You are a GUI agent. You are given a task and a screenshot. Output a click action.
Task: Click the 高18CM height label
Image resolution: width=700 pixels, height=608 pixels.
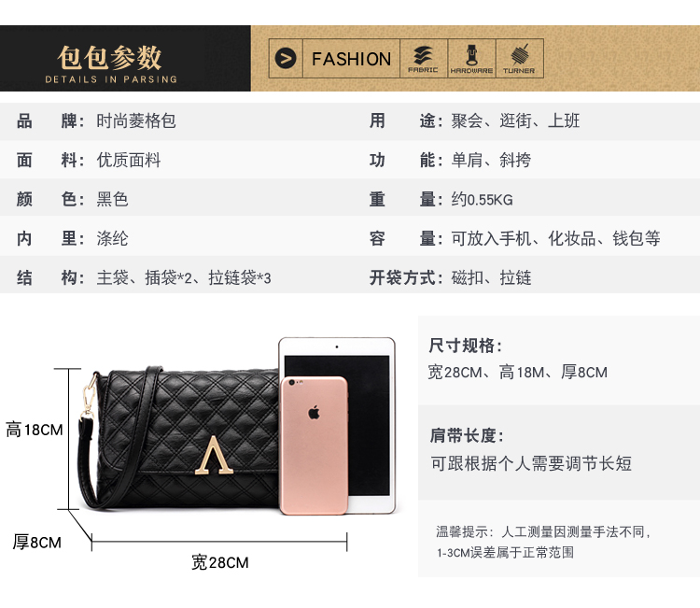(x=35, y=430)
